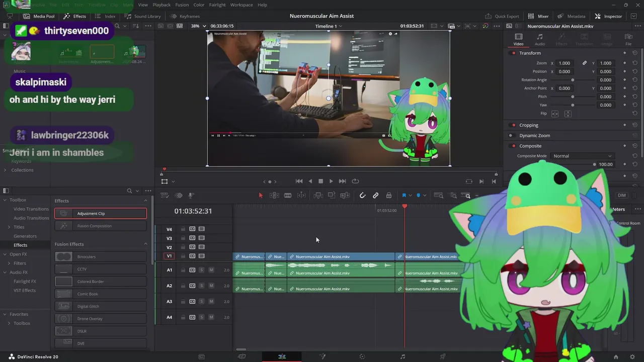Open the Mixer panel

[538, 16]
